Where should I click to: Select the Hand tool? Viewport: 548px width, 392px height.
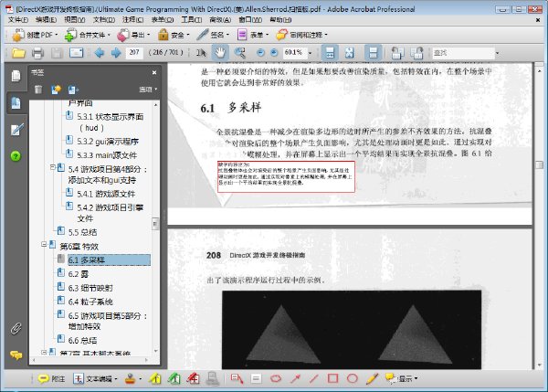coord(220,53)
